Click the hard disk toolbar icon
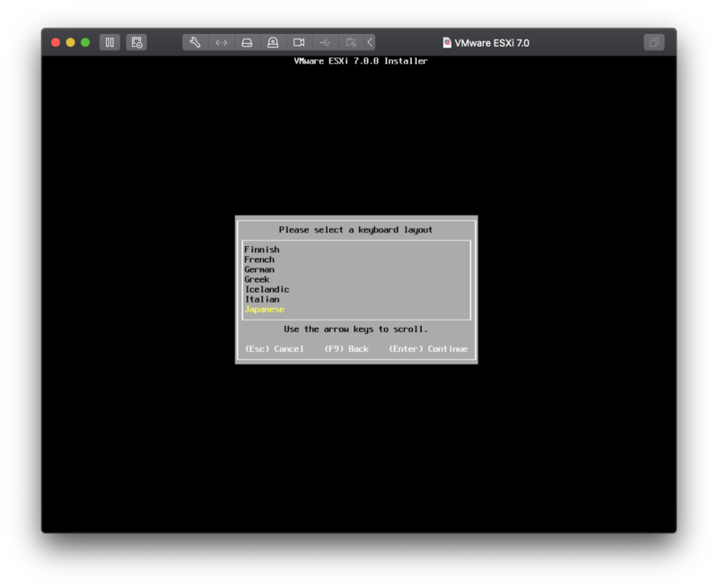Image resolution: width=718 pixels, height=588 pixels. point(247,42)
